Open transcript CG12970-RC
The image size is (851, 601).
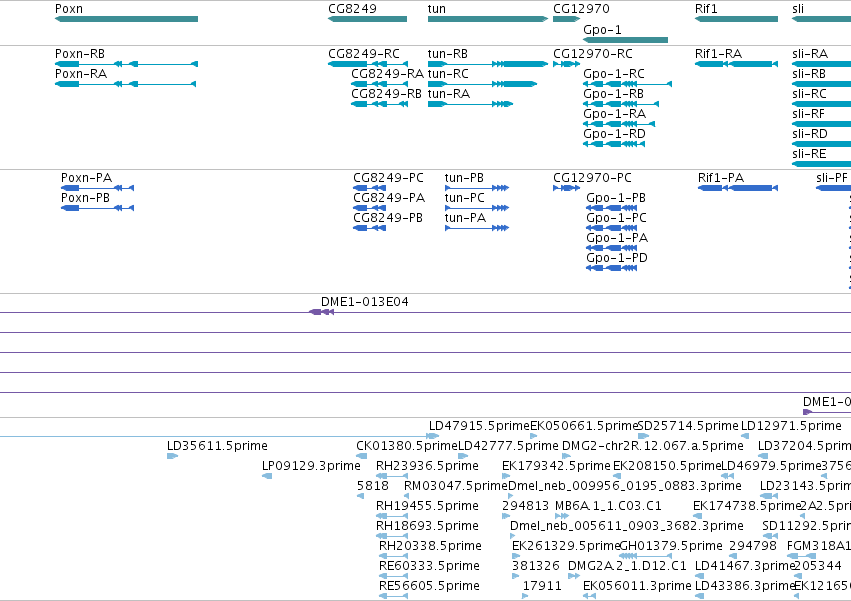(x=593, y=54)
